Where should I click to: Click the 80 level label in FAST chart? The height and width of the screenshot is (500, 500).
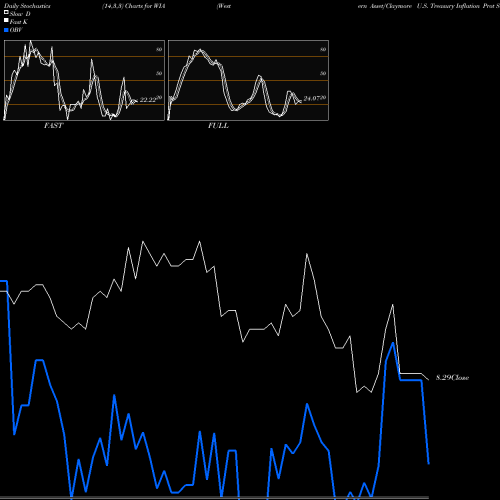[159, 49]
